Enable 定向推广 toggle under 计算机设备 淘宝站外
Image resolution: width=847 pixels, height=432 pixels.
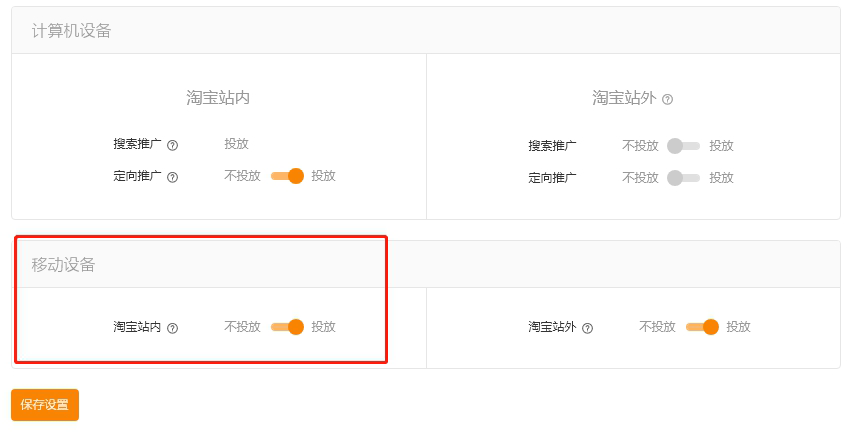683,178
